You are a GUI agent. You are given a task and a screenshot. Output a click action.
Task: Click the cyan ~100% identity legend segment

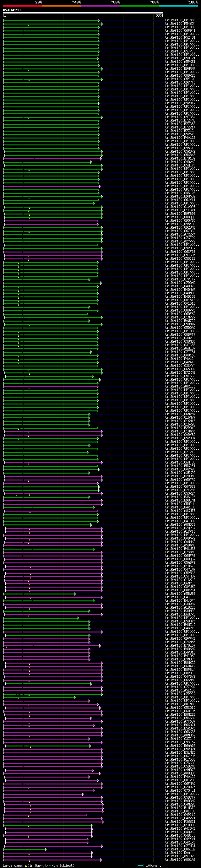click(x=178, y=6)
